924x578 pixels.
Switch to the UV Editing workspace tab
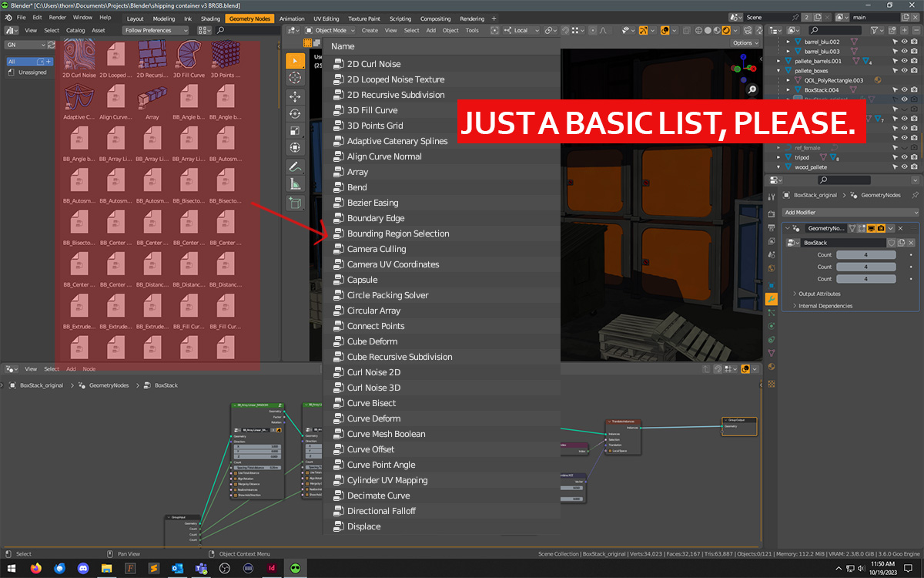point(326,18)
